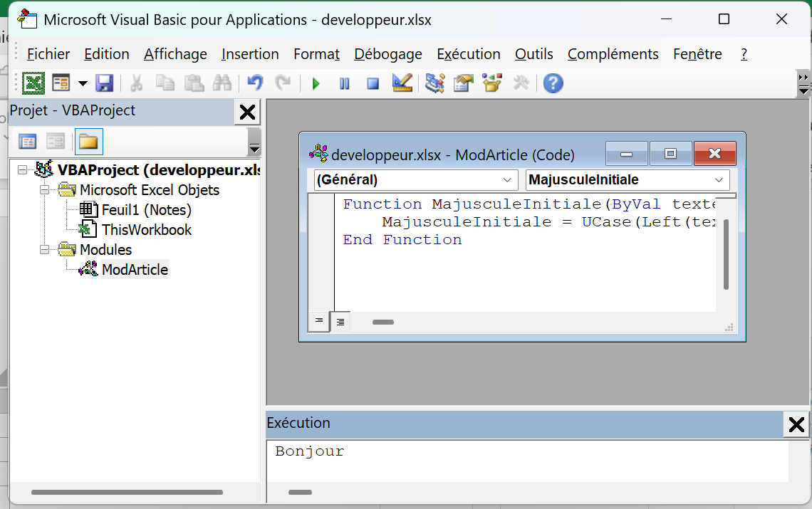Click the Insert UserForm toolbar icon
The height and width of the screenshot is (509, 812).
point(61,83)
